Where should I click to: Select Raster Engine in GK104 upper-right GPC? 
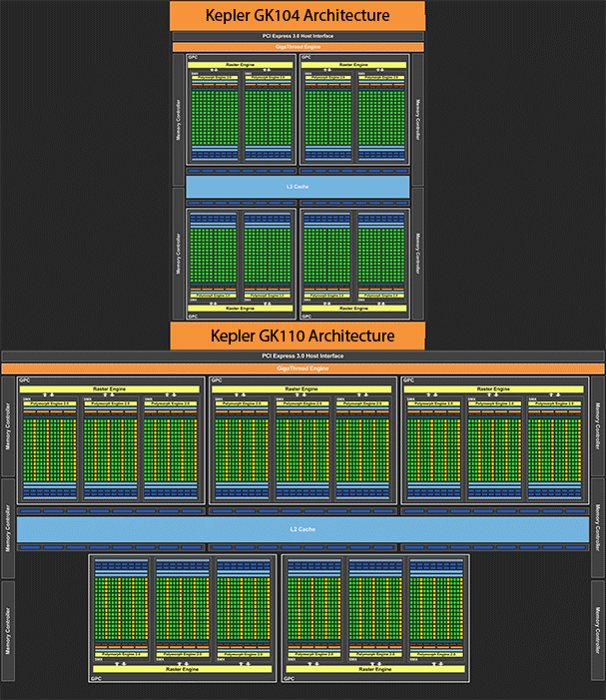[x=353, y=65]
